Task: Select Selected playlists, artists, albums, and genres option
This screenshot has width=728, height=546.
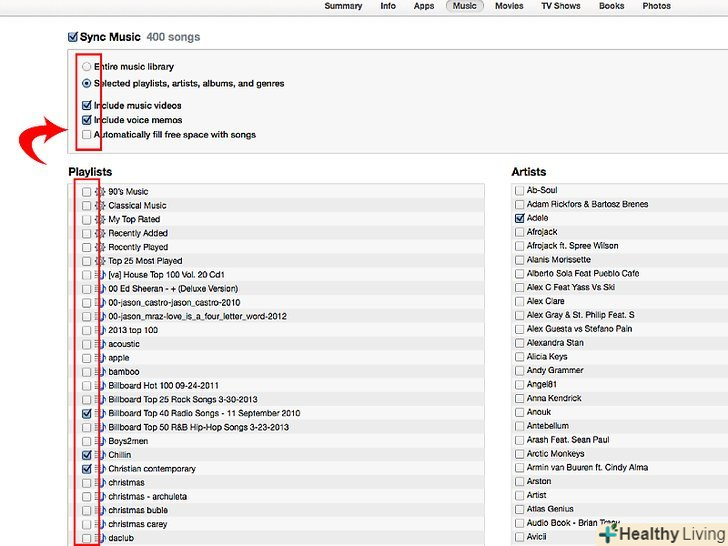Action: click(86, 84)
